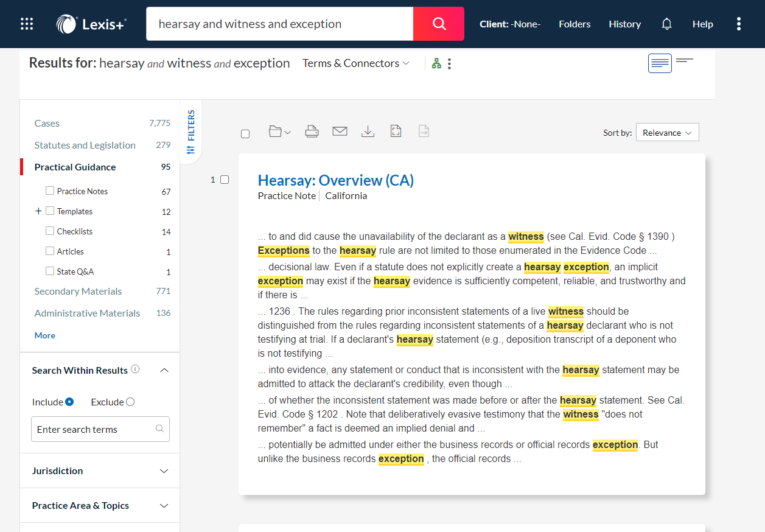Click the email envelope icon
The width and height of the screenshot is (765, 532).
click(x=340, y=131)
